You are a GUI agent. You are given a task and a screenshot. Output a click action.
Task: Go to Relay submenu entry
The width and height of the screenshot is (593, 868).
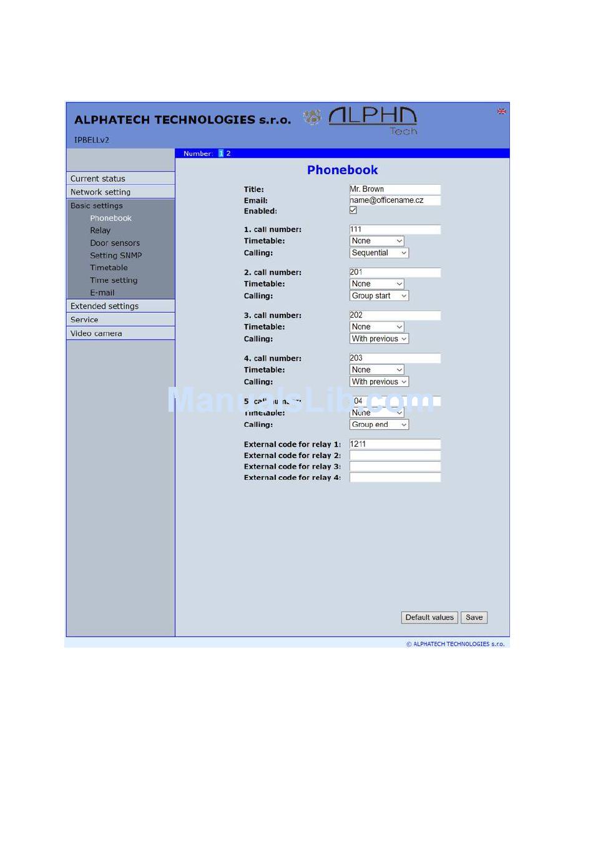click(100, 230)
